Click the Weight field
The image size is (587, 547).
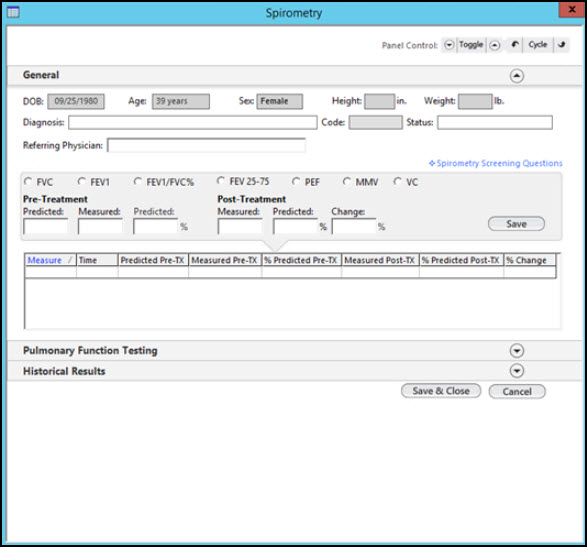475,101
